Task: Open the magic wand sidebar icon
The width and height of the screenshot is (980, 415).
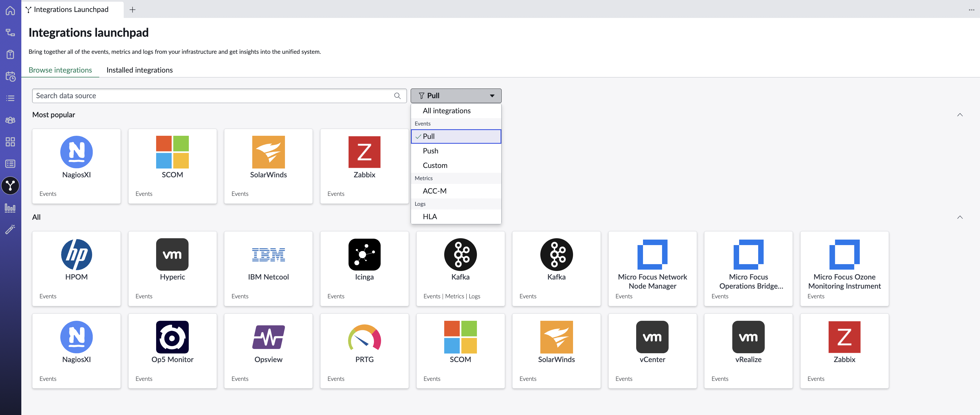Action: (10, 229)
